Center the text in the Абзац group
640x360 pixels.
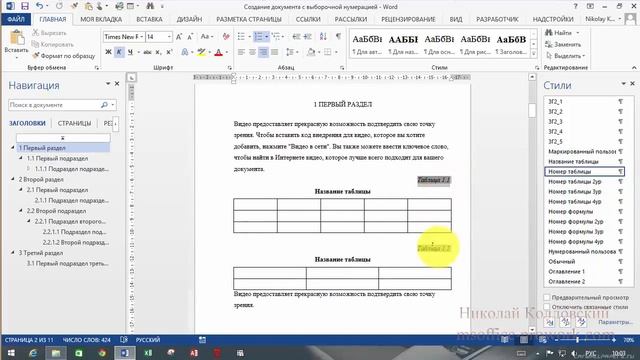tap(252, 52)
